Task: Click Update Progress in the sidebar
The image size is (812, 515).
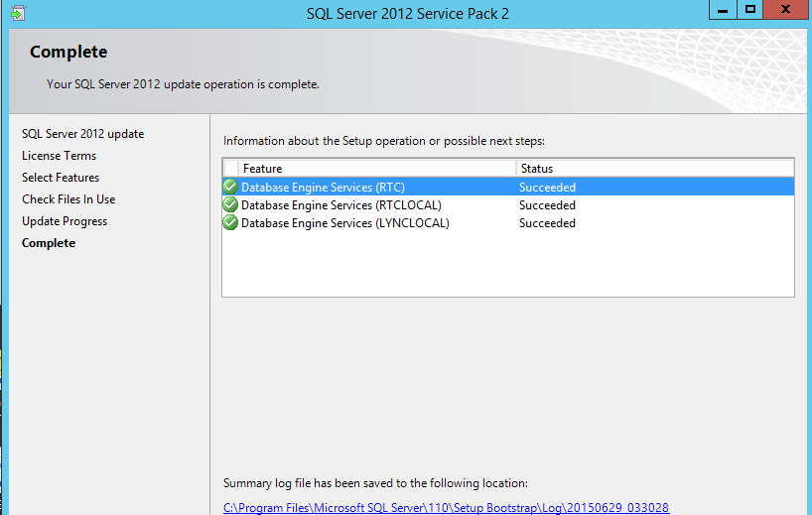Action: coord(65,221)
